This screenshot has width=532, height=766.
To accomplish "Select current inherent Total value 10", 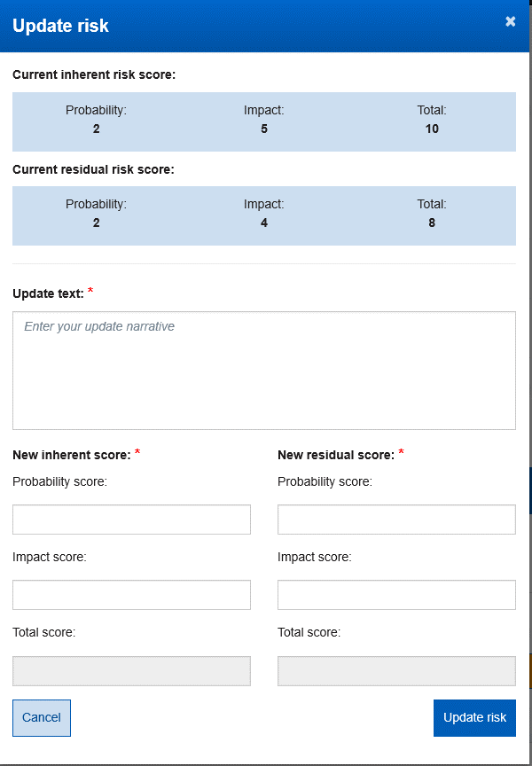I will [432, 129].
